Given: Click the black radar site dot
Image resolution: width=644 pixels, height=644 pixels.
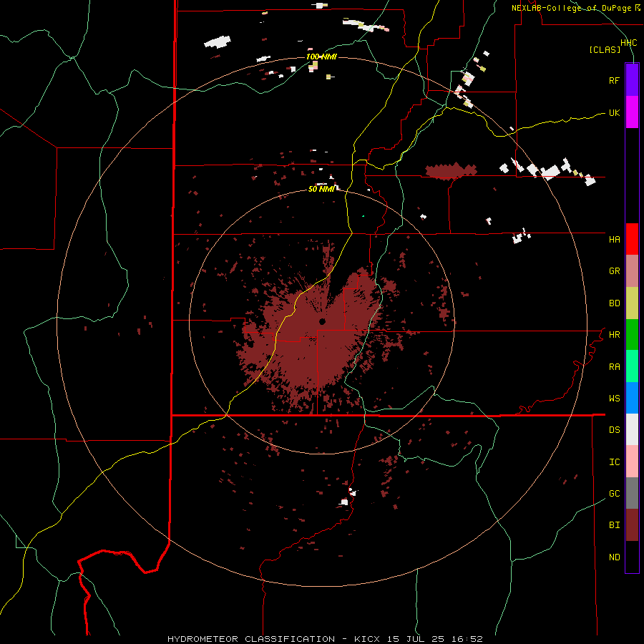Looking at the screenshot, I should point(323,321).
